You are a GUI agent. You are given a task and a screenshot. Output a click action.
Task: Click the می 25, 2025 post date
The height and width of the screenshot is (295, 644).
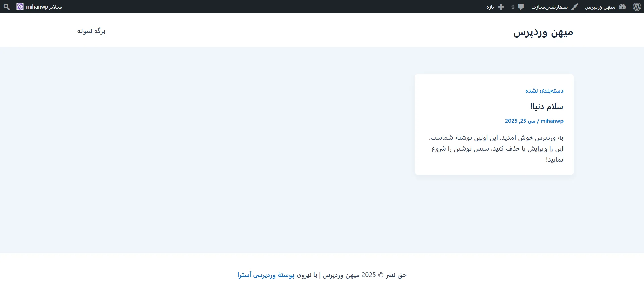(520, 121)
